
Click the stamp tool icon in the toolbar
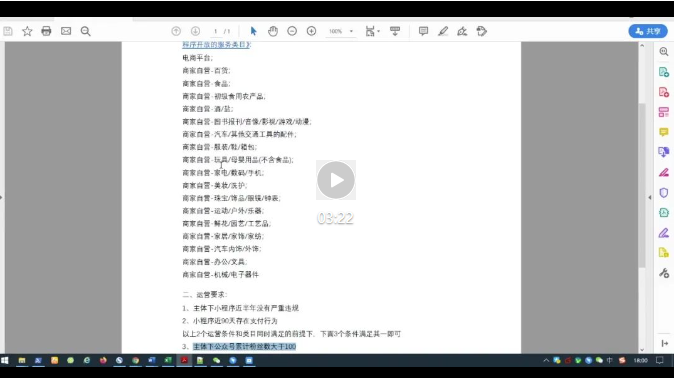point(481,31)
